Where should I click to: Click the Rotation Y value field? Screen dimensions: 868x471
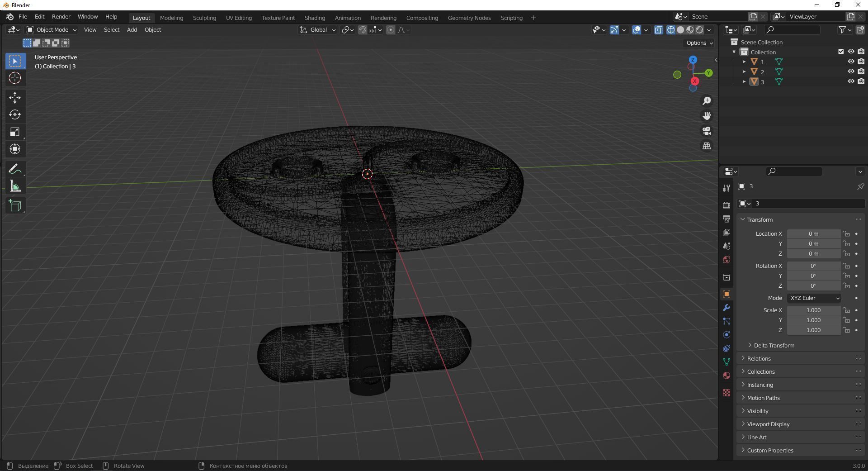tap(813, 276)
